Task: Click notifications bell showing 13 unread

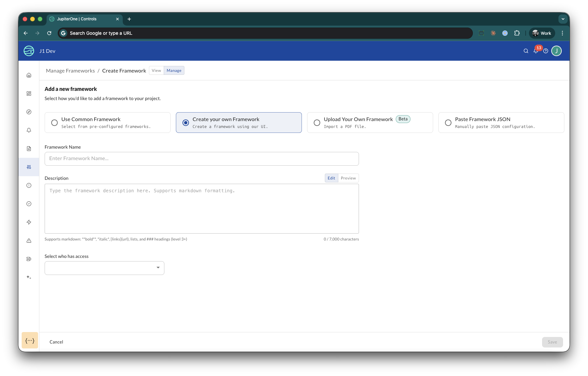Action: 536,51
